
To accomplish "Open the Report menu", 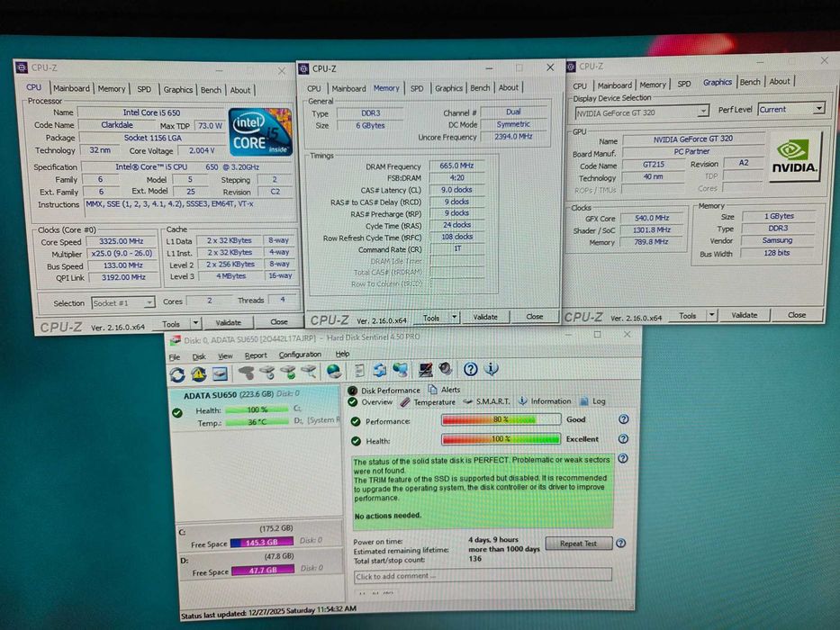I will (x=256, y=355).
